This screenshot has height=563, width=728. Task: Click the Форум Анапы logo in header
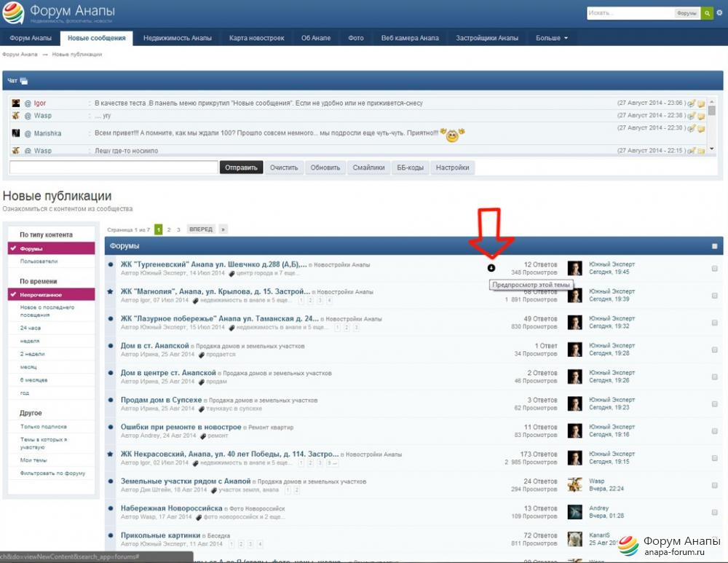tap(58, 13)
